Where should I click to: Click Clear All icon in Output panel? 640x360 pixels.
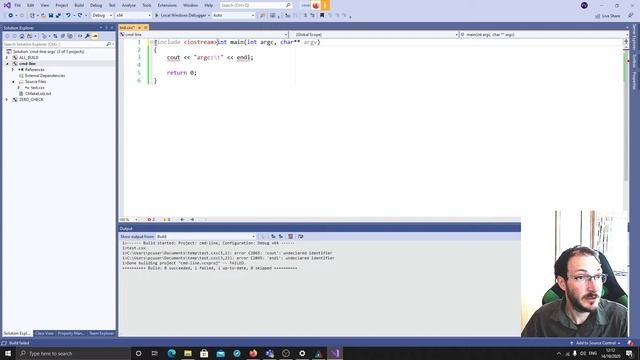tap(291, 236)
